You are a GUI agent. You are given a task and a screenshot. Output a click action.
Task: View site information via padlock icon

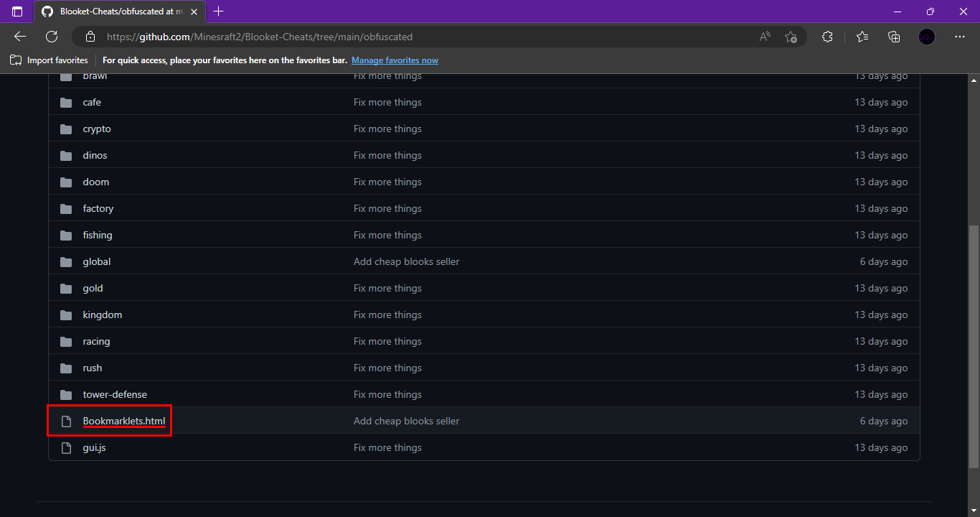pos(90,37)
